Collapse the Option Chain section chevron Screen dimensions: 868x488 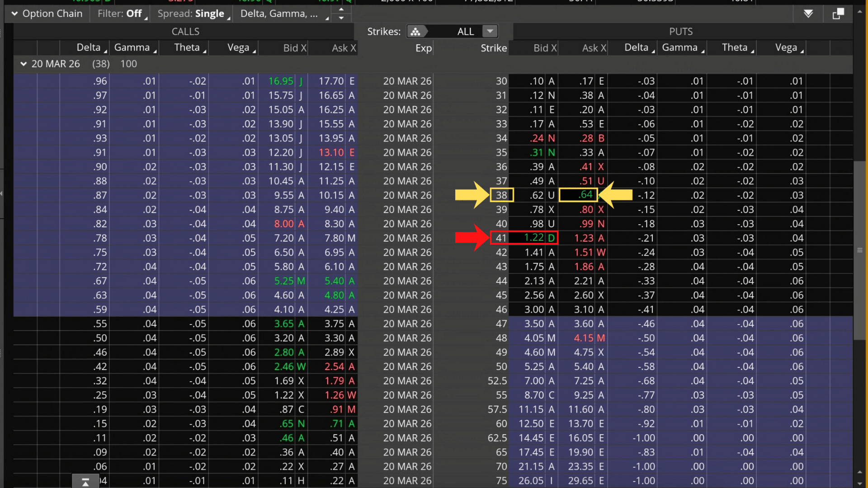tap(14, 14)
